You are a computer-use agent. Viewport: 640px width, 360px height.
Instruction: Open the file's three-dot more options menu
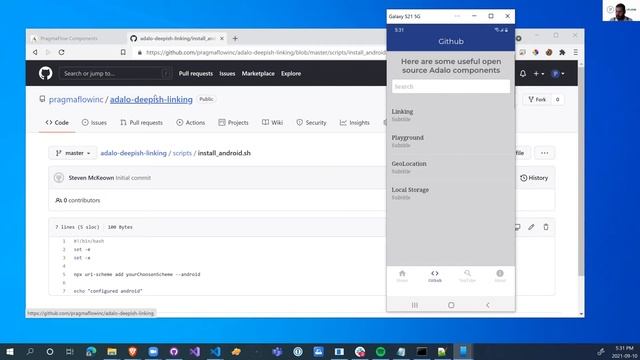pos(544,153)
